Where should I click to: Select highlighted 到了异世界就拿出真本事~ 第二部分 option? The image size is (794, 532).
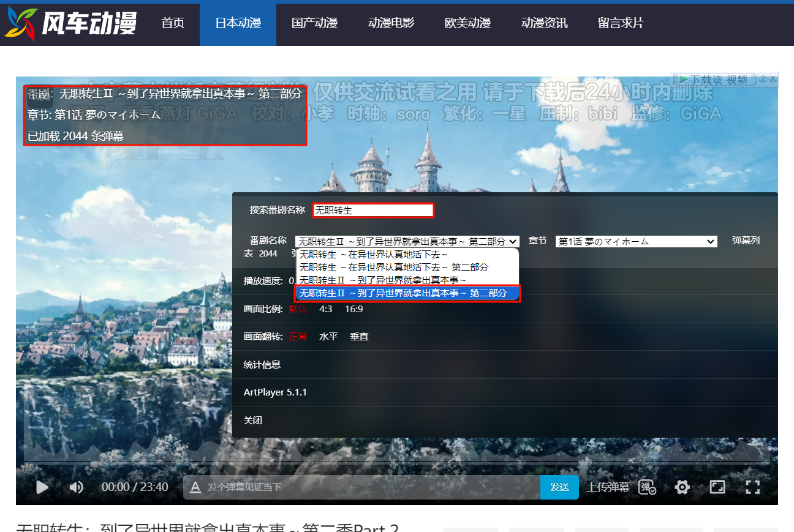(407, 293)
